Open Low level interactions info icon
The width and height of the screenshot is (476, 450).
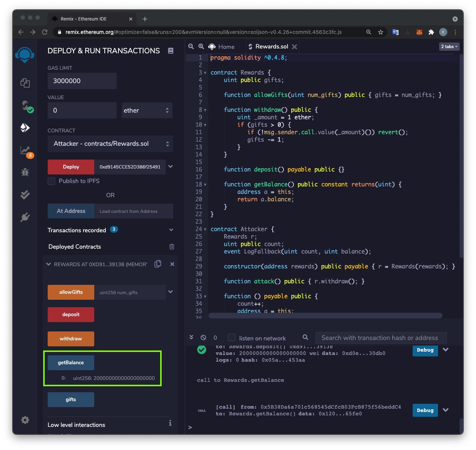click(x=170, y=423)
